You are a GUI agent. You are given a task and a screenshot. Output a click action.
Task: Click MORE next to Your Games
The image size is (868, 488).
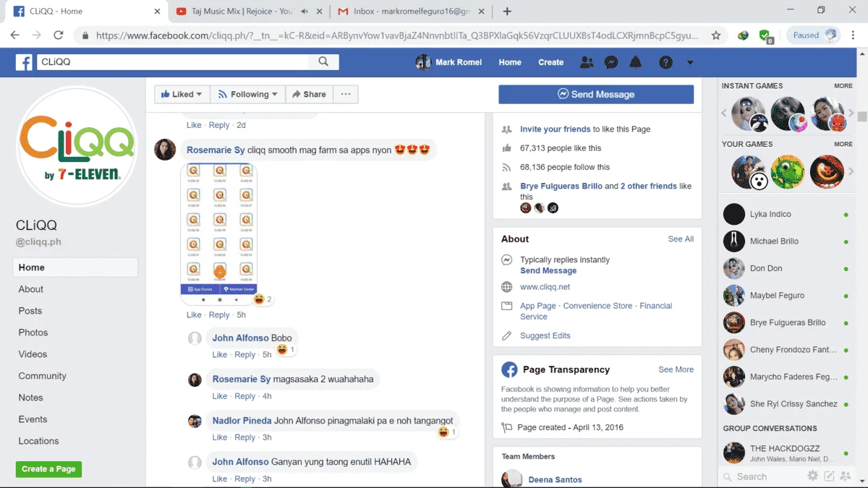pos(843,145)
